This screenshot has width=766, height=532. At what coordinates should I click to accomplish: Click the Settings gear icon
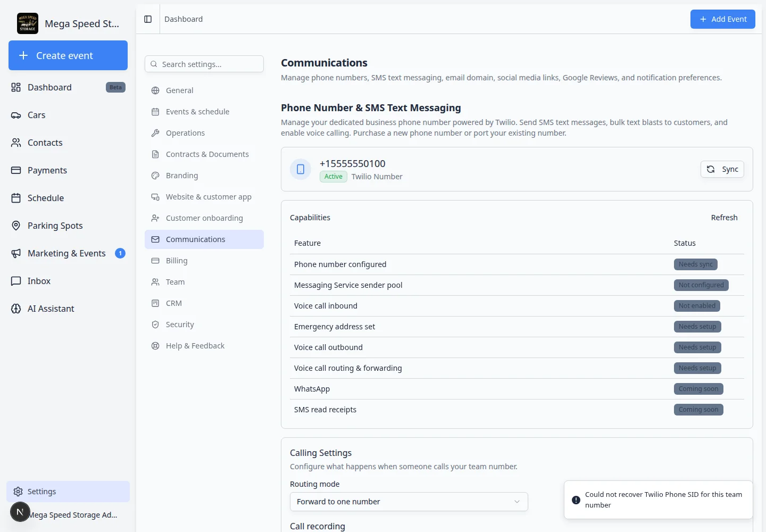pyautogui.click(x=18, y=492)
